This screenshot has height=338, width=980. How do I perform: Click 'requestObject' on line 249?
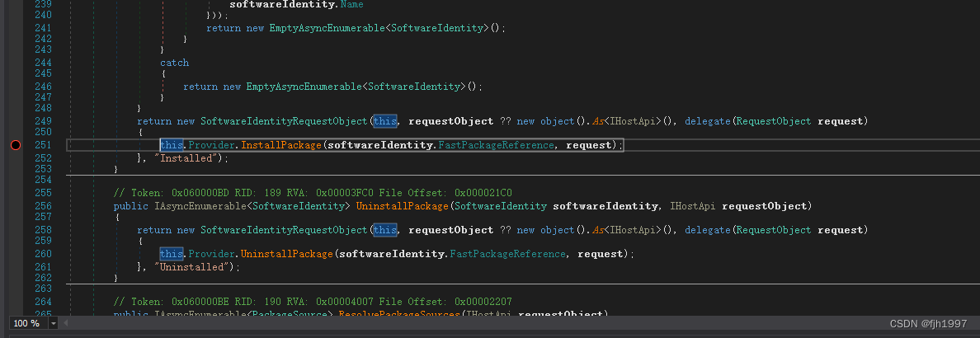450,121
